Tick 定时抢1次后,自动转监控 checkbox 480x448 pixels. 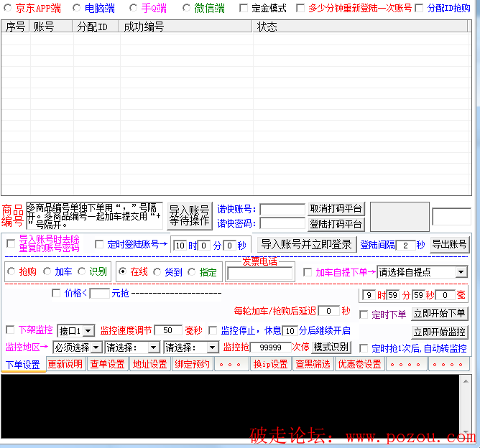point(364,348)
